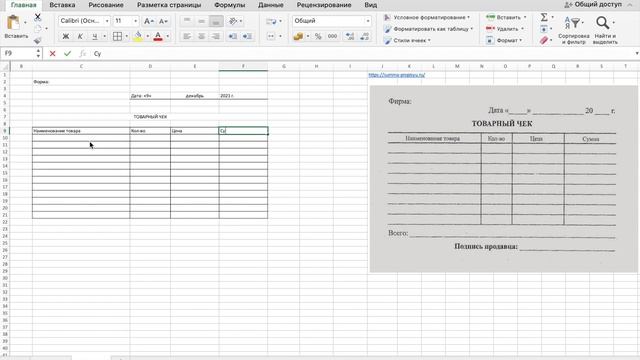This screenshot has height=360, width=640.
Task: Apply red font color A
Action: point(158,36)
